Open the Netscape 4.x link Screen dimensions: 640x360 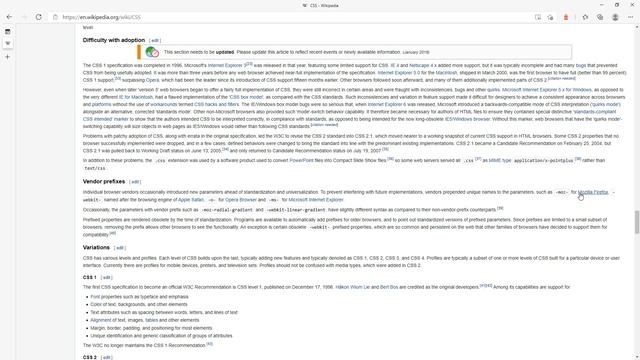(x=422, y=66)
